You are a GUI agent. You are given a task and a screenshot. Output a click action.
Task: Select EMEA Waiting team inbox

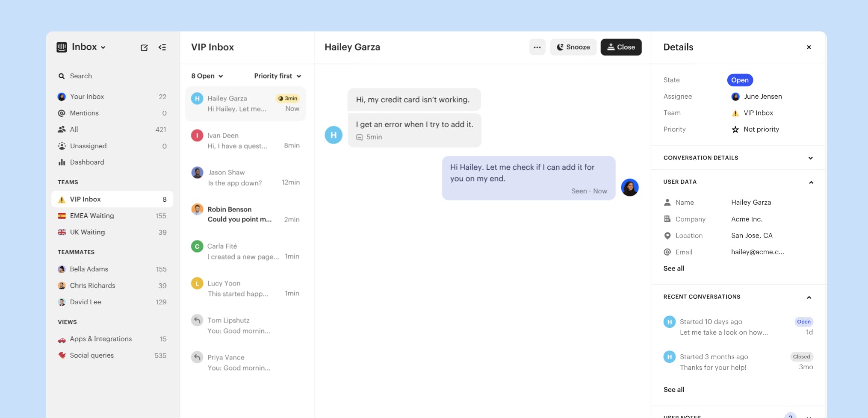click(92, 216)
